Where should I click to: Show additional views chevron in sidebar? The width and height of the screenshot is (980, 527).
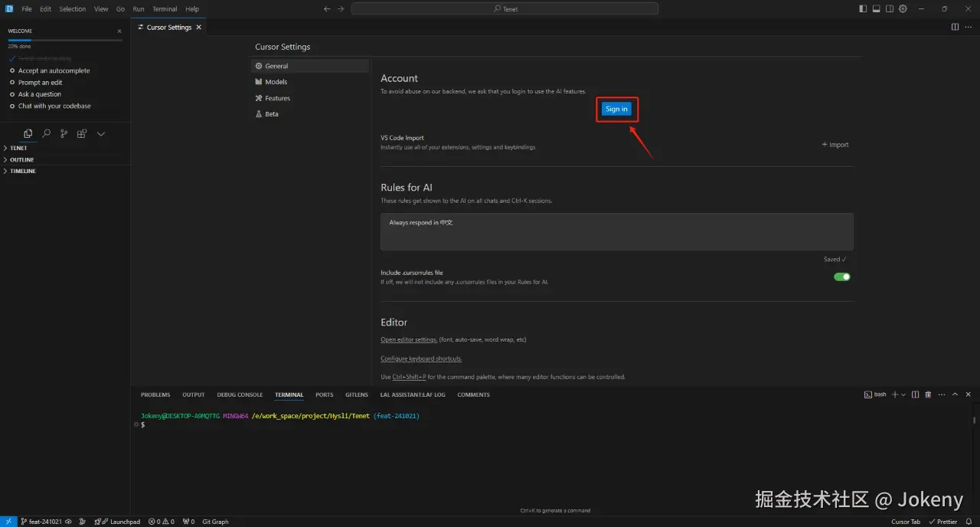point(100,133)
